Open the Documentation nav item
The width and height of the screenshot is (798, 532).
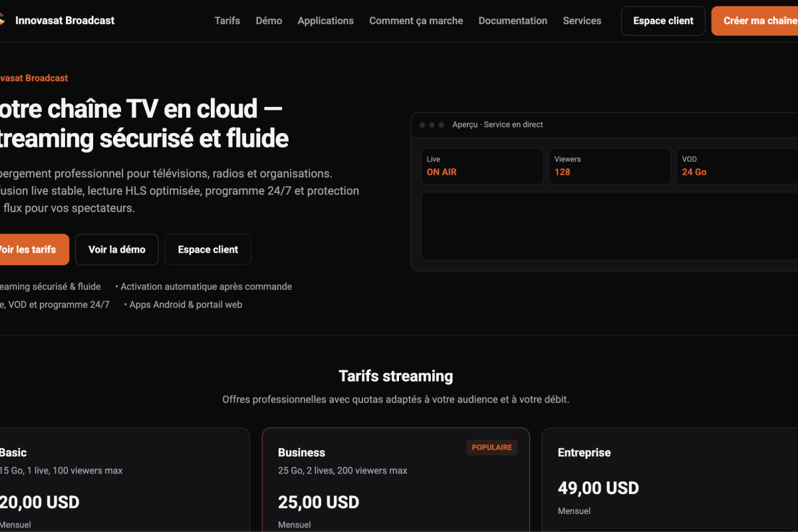[x=513, y=21]
